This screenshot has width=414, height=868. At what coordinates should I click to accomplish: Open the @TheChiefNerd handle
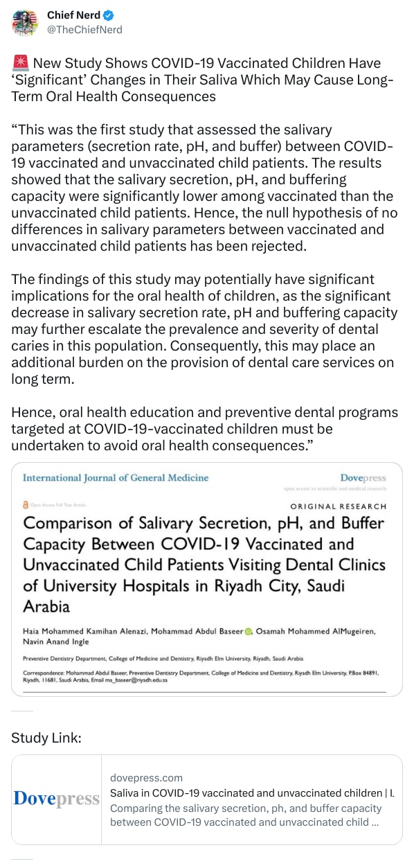tap(84, 29)
